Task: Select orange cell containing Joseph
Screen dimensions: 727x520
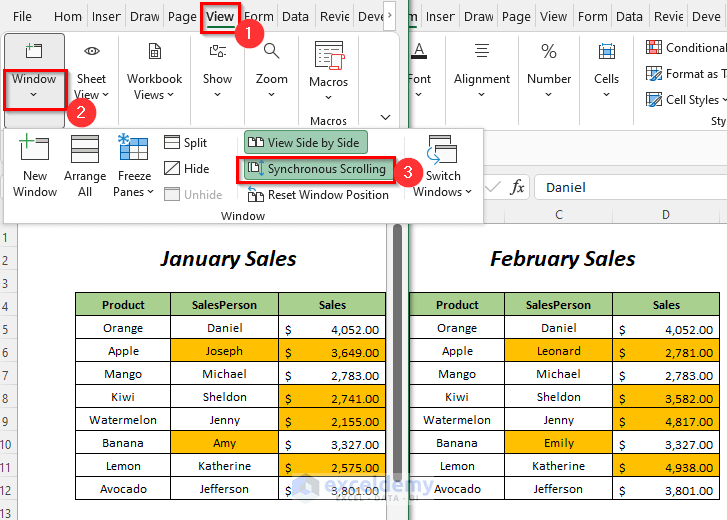Action: [224, 351]
